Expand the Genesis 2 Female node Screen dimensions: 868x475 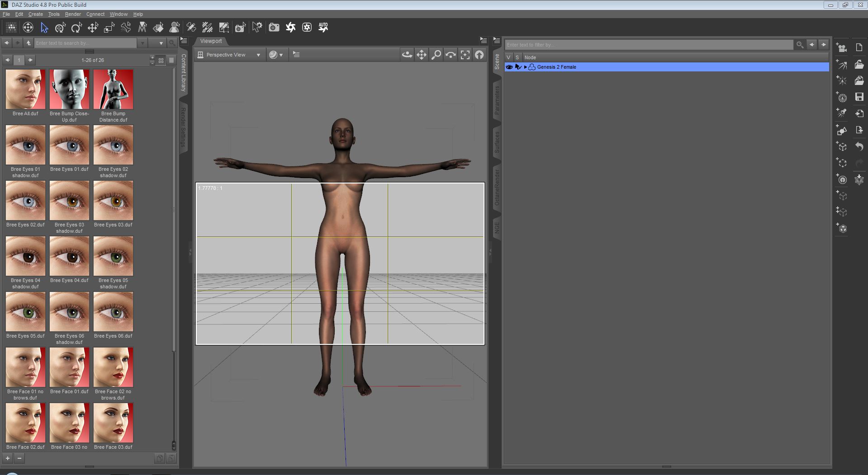coord(525,67)
